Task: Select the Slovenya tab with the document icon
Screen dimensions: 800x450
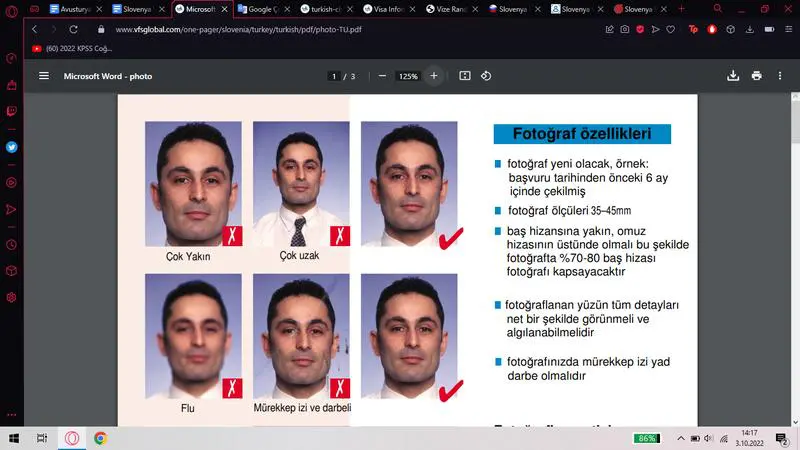Action: [x=138, y=9]
